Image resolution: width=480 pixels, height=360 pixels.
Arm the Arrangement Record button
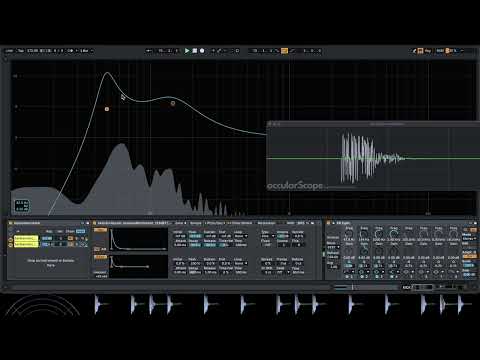click(202, 51)
